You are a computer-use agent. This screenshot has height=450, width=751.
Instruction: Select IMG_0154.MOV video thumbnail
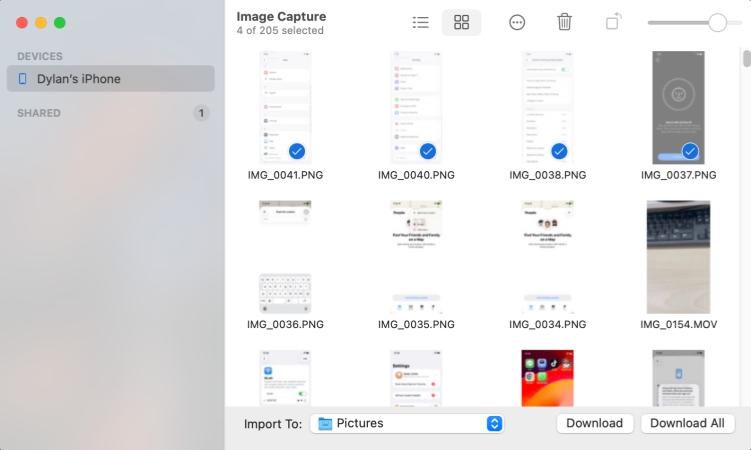[678, 257]
